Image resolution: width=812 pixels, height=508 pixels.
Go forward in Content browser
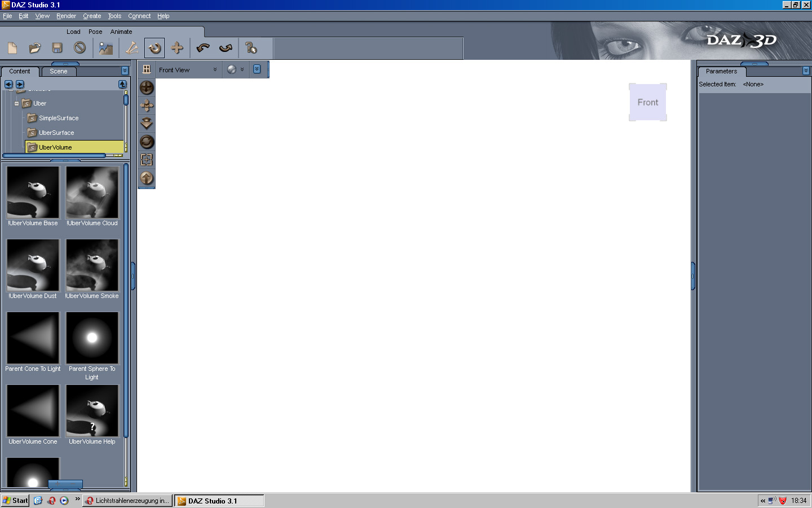coord(20,84)
